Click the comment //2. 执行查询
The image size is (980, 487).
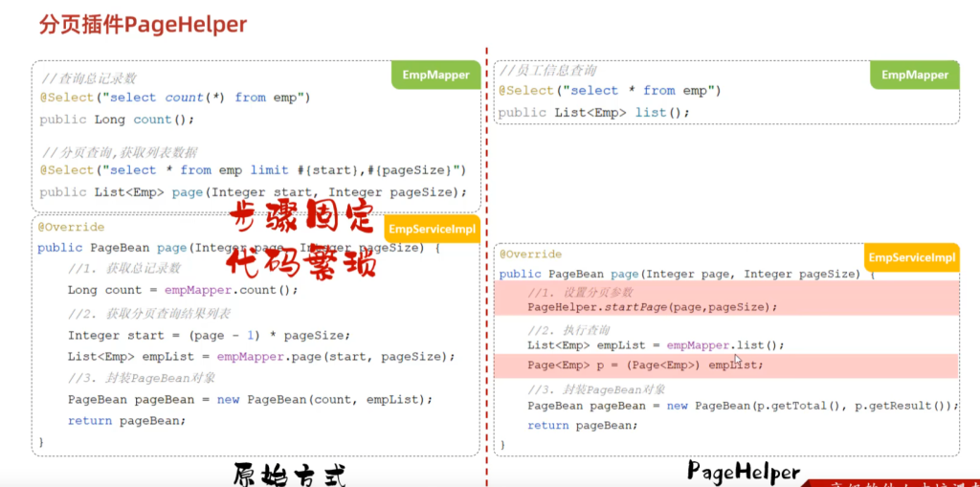[x=568, y=330]
